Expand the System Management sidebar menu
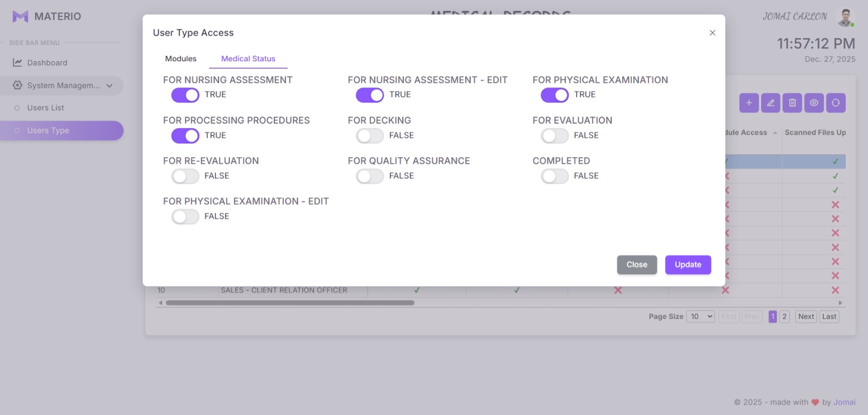Screen dimensions: 868x415 point(62,85)
